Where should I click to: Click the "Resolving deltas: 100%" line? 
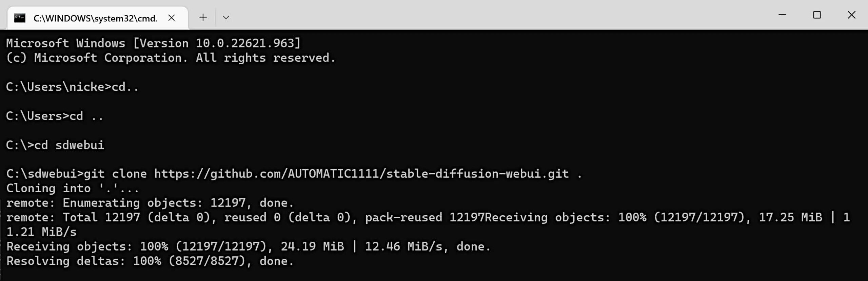click(150, 261)
